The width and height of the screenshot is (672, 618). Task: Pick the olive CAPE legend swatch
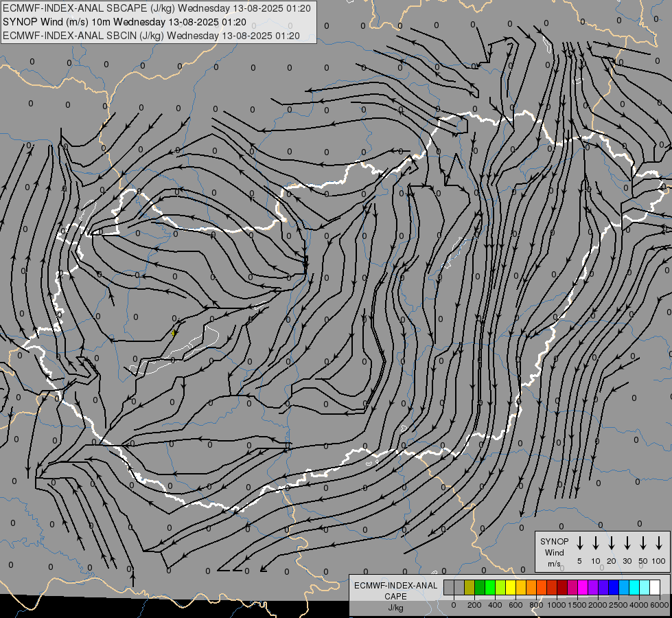470,587
